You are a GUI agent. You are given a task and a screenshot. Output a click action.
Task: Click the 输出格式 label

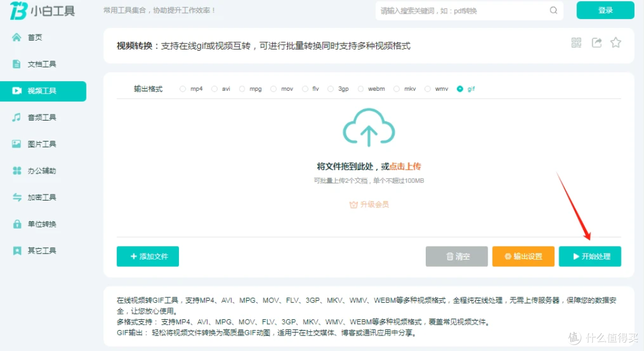point(148,89)
